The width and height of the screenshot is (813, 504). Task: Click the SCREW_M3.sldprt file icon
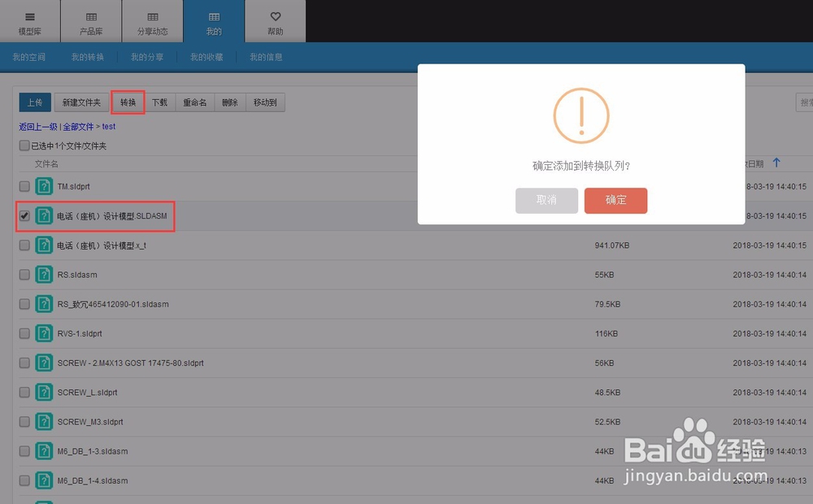click(44, 422)
